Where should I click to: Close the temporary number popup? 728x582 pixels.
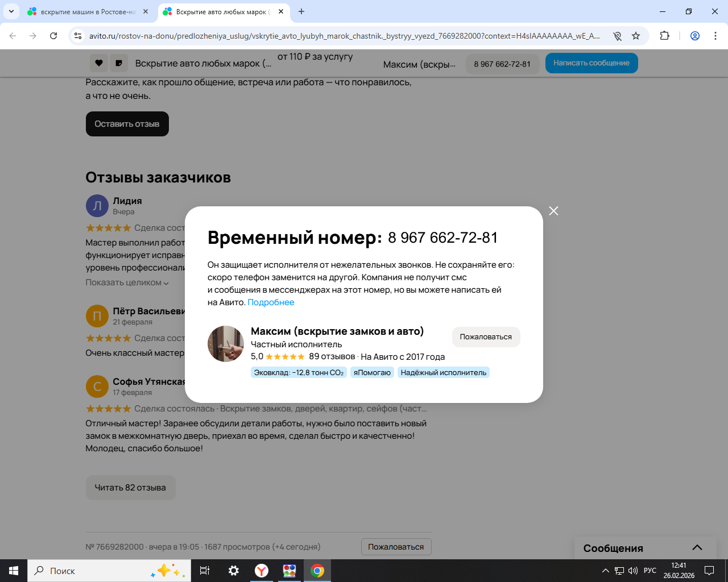553,211
